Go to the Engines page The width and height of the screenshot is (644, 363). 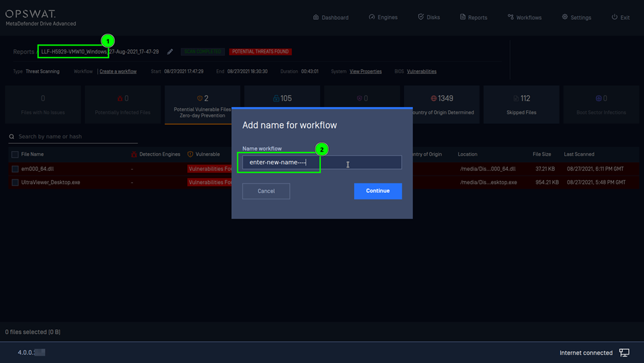click(383, 17)
